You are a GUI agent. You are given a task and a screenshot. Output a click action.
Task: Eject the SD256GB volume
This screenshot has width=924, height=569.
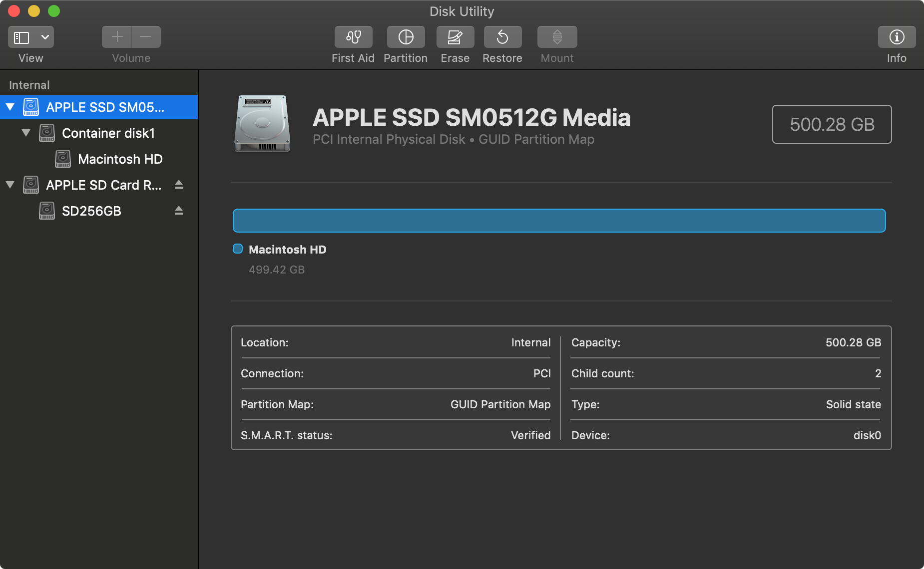pos(179,211)
